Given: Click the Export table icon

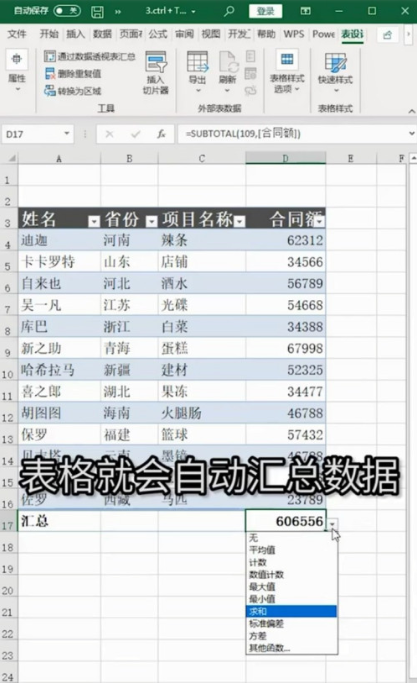Looking at the screenshot, I should coord(197,61).
